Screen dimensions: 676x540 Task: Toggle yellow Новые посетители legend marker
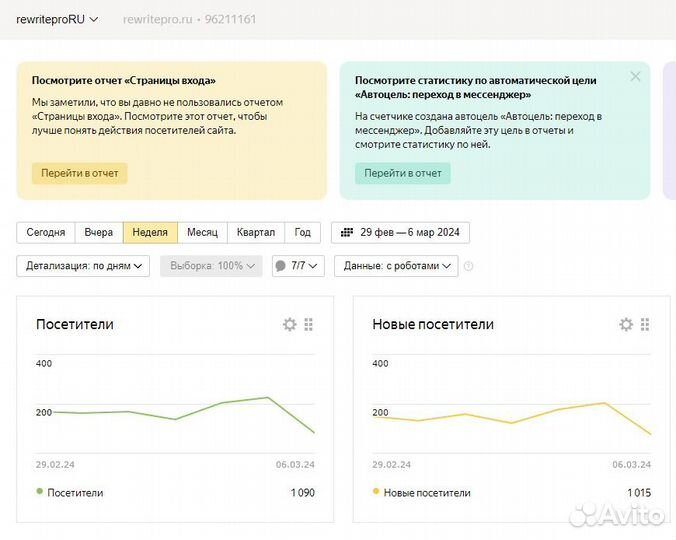point(376,491)
